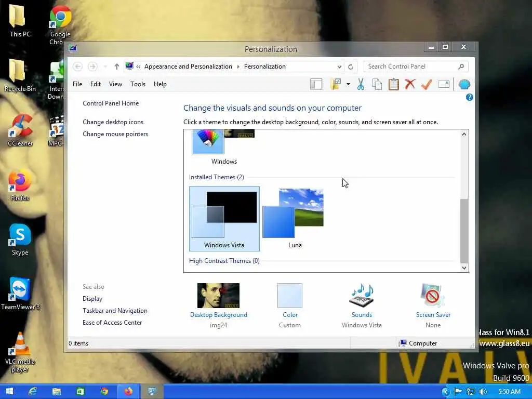Click the Up one level arrow
This screenshot has height=399, width=532.
coord(117,66)
